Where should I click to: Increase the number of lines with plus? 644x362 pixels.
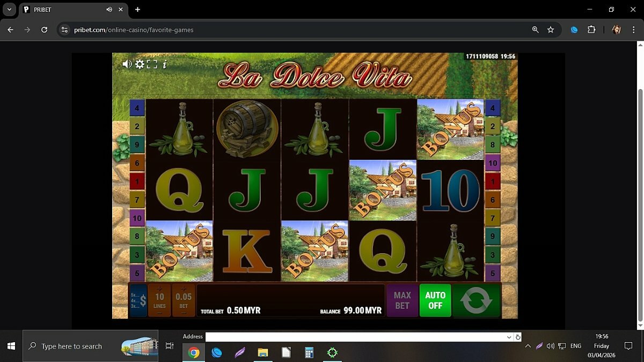159,289
